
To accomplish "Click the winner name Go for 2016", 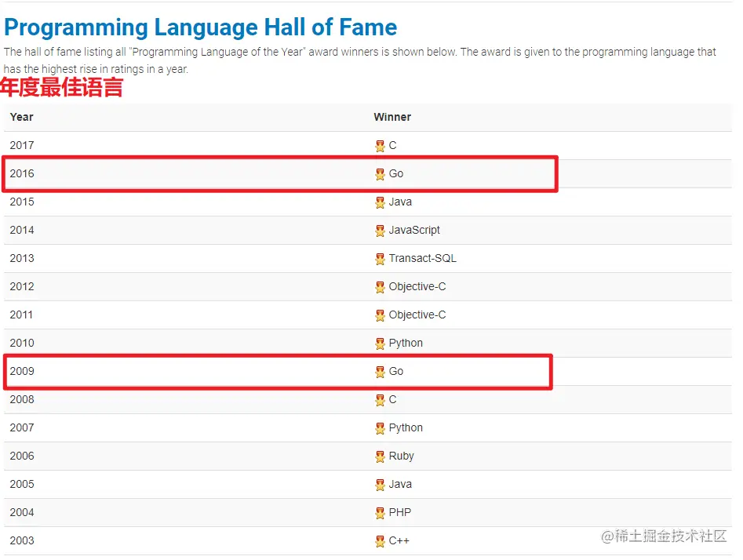I will coord(396,173).
